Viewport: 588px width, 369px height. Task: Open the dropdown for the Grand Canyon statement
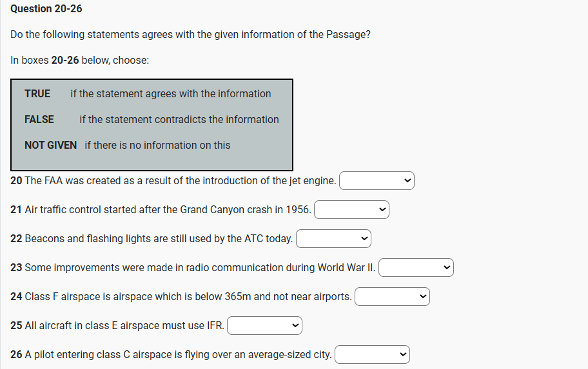pos(351,210)
